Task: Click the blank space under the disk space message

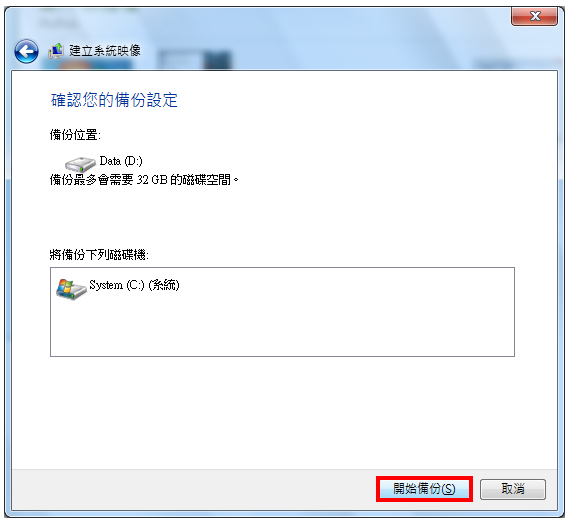Action: tap(282, 217)
